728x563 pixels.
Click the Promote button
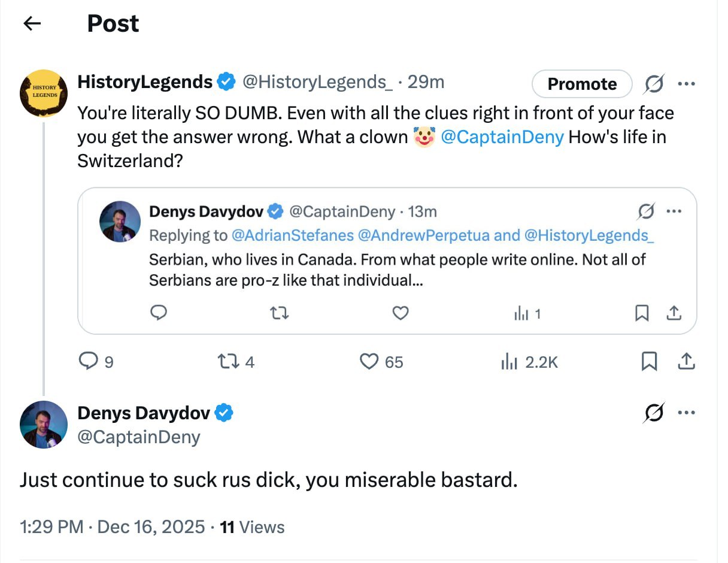coord(582,84)
